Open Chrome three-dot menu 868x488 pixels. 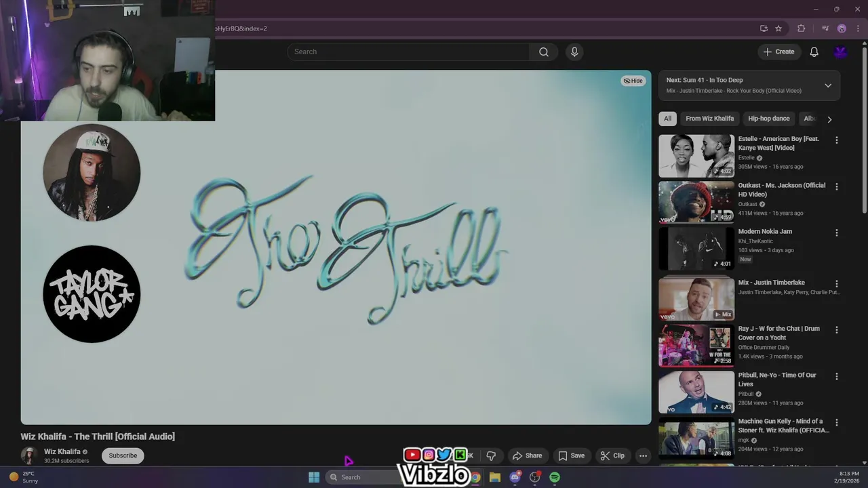[x=858, y=28]
